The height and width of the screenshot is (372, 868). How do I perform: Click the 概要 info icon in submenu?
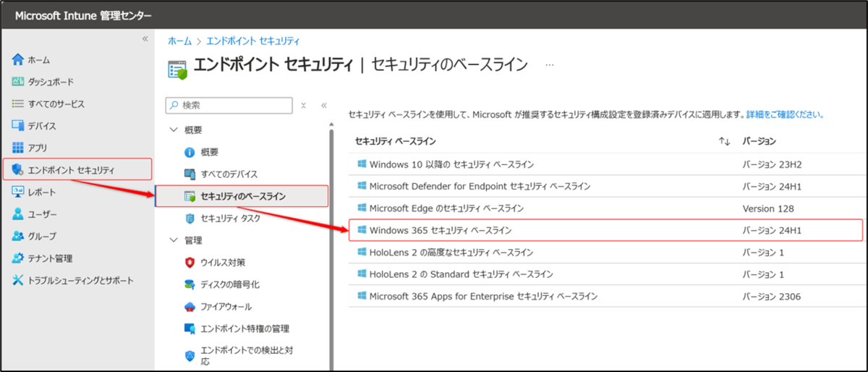coord(190,152)
